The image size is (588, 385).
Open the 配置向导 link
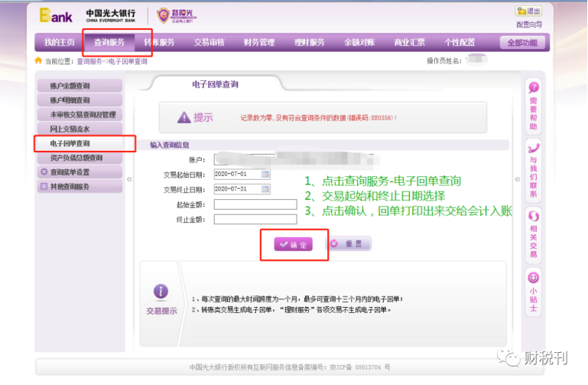tap(529, 24)
